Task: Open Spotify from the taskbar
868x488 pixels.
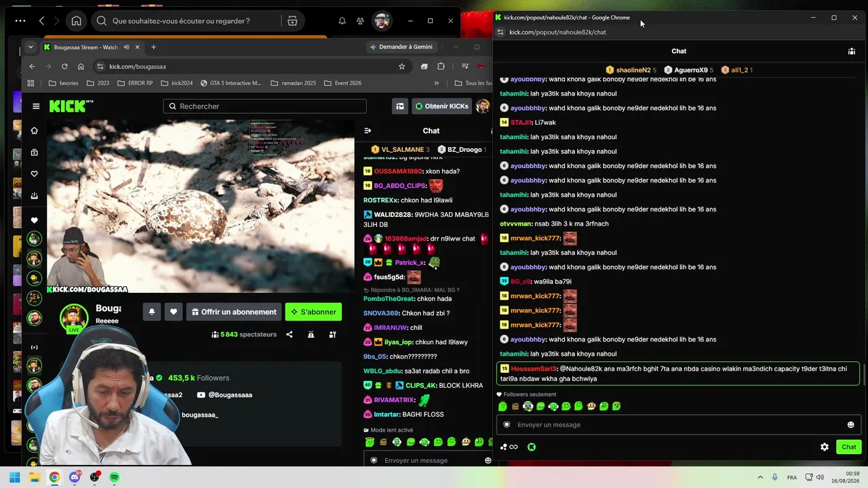Action: pos(115,477)
